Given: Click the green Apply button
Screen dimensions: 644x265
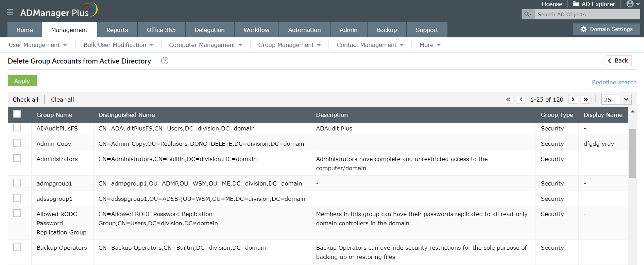Looking at the screenshot, I should click(22, 81).
